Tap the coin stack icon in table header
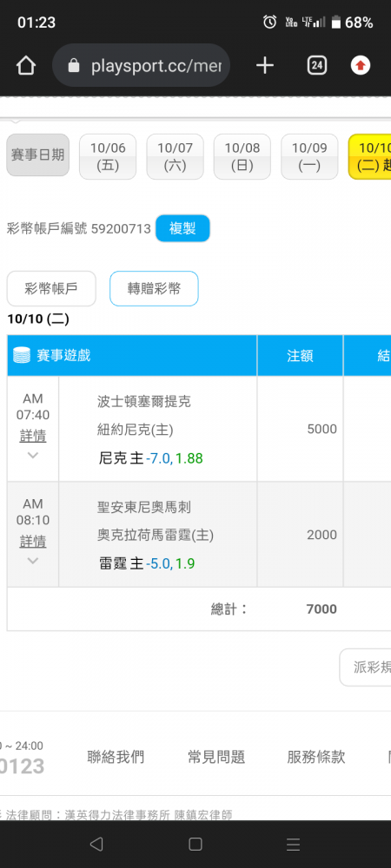 [21, 355]
